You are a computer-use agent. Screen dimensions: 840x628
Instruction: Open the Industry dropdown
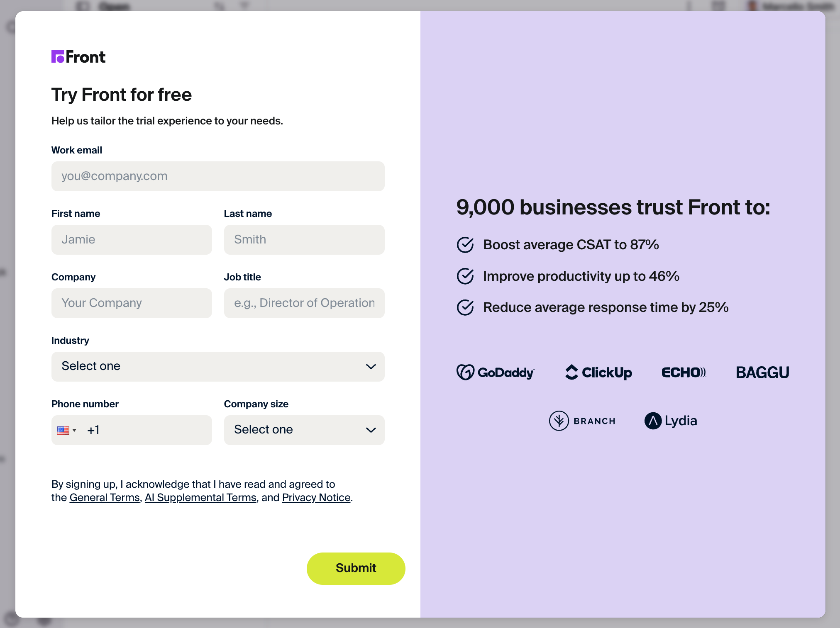(x=218, y=367)
